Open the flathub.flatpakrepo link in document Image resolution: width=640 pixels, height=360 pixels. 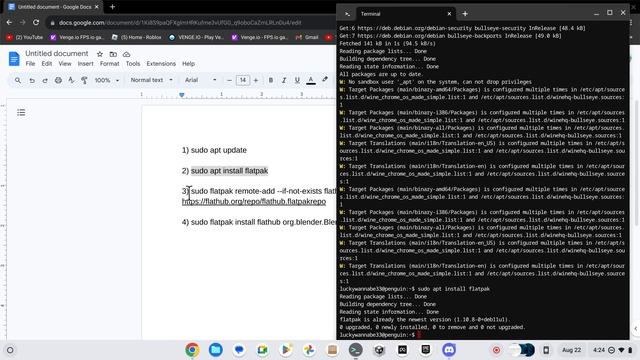tap(254, 202)
